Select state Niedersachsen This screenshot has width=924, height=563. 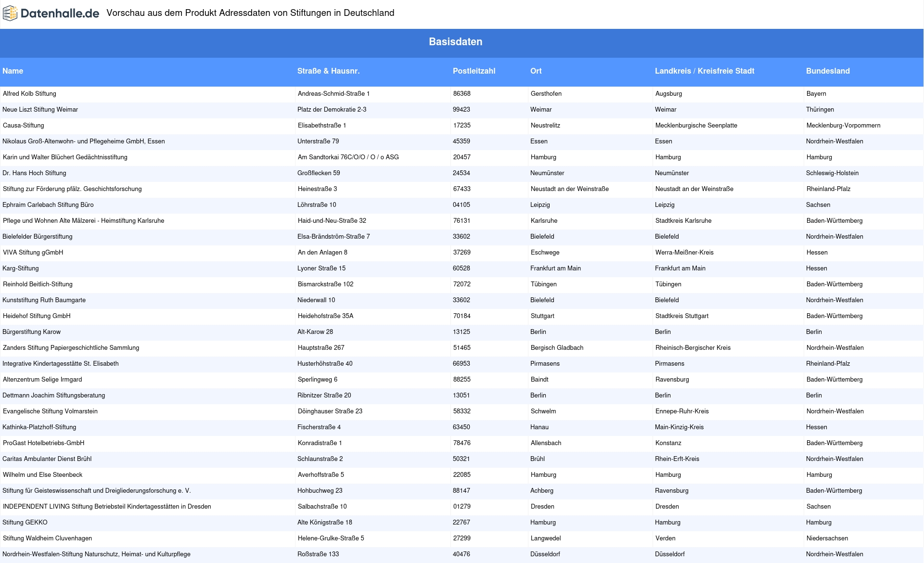coord(827,538)
